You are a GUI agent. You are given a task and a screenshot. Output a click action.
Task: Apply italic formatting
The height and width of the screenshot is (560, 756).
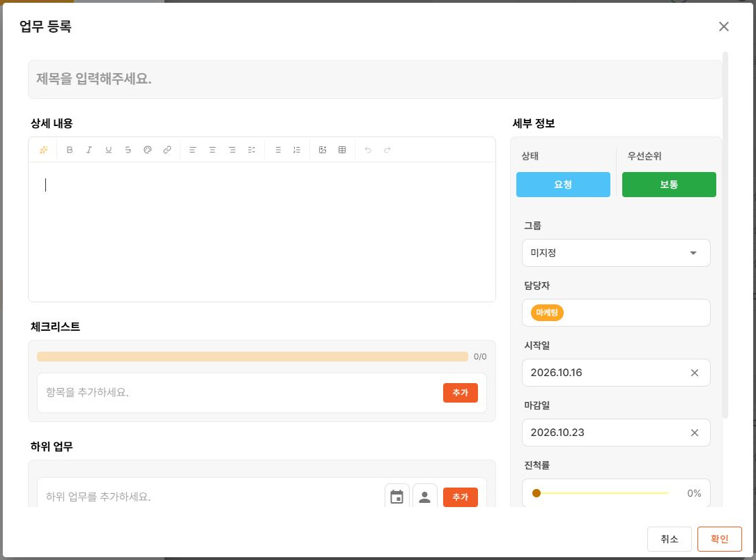click(x=89, y=150)
